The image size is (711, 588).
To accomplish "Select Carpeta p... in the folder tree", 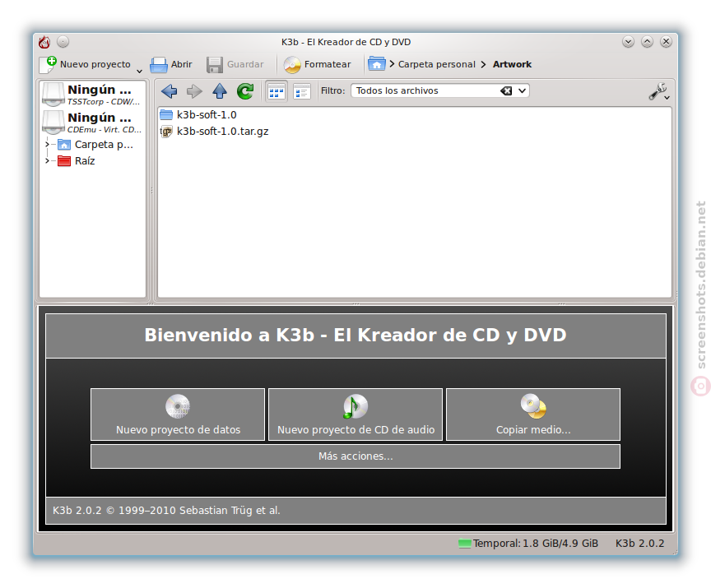I will pos(95,145).
